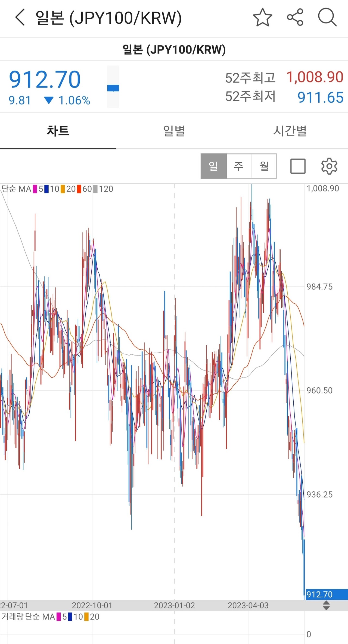Tap the blue down-triangle change indicator
Image resolution: width=348 pixels, height=644 pixels.
(49, 100)
